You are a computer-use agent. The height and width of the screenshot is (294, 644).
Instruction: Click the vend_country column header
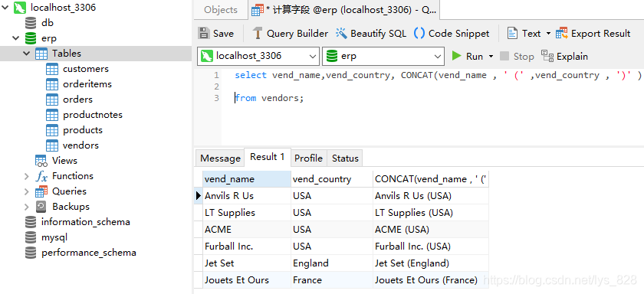coord(332,179)
